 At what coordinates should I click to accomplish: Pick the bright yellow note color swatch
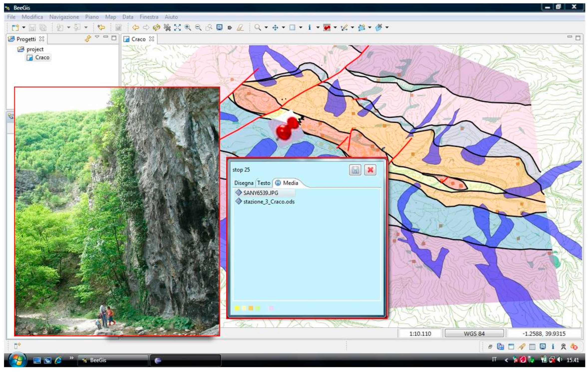237,308
